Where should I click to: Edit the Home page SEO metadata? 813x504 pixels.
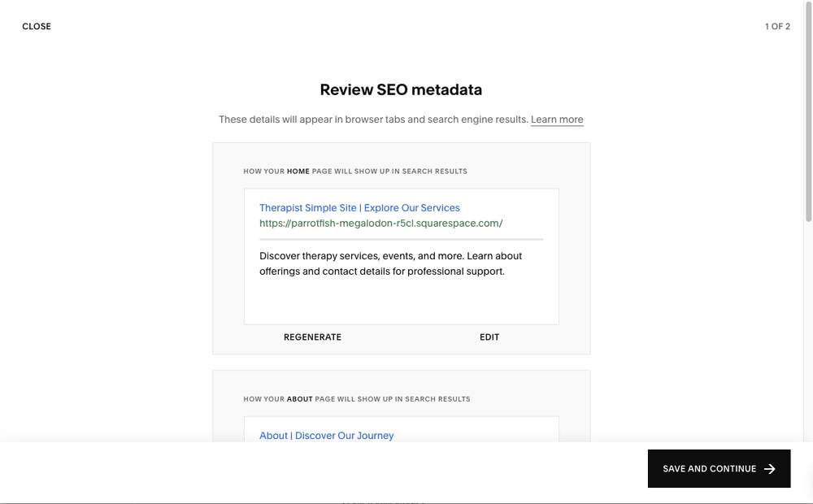tap(489, 337)
